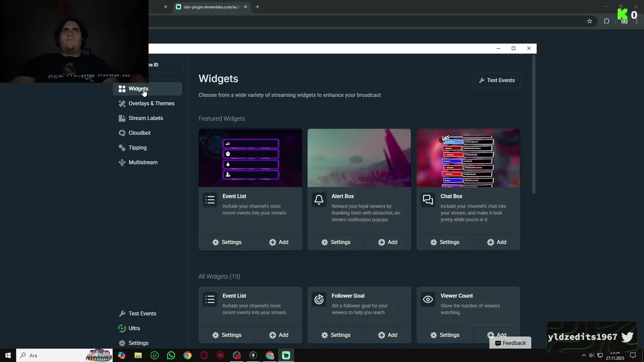Click the Windows Start button
This screenshot has width=644, height=362.
click(x=8, y=355)
